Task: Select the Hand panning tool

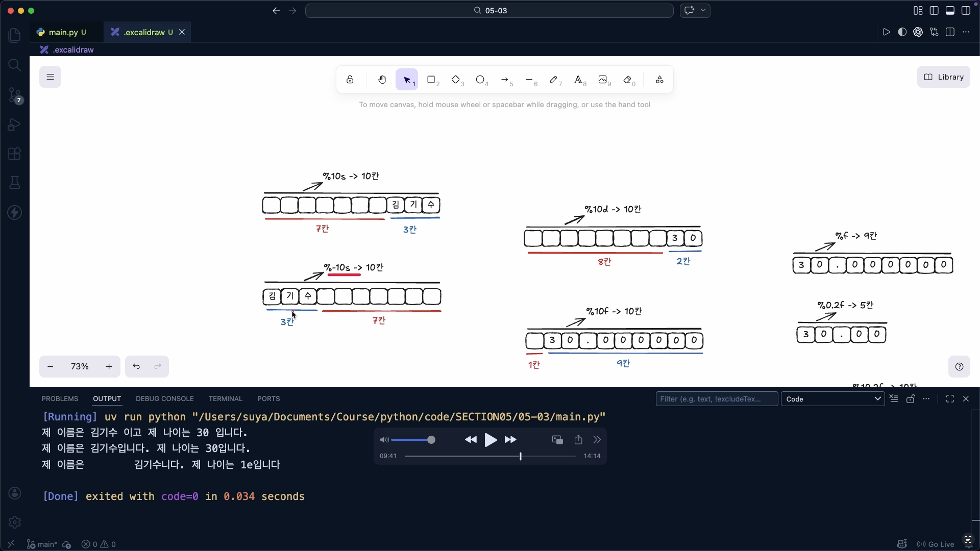Action: 382,80
